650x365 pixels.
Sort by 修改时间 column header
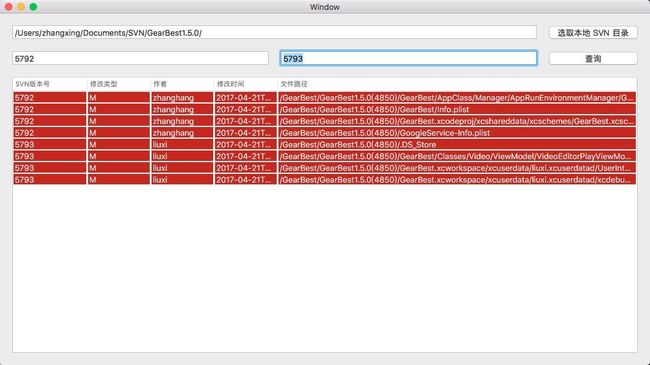[245, 84]
